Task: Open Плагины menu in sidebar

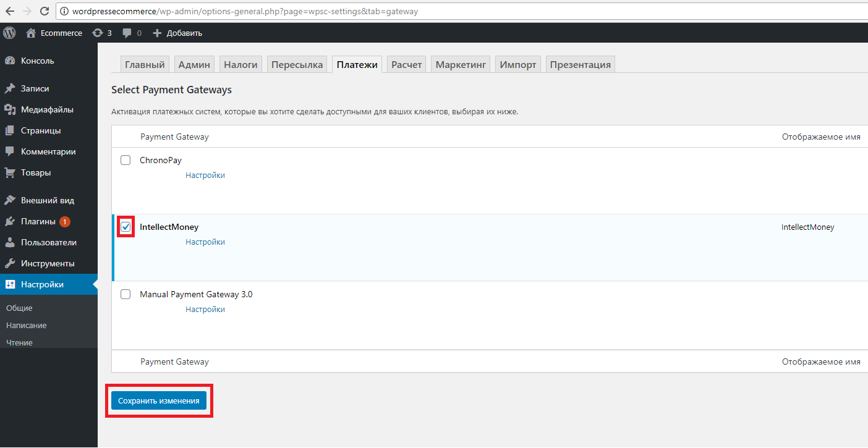Action: [x=38, y=221]
